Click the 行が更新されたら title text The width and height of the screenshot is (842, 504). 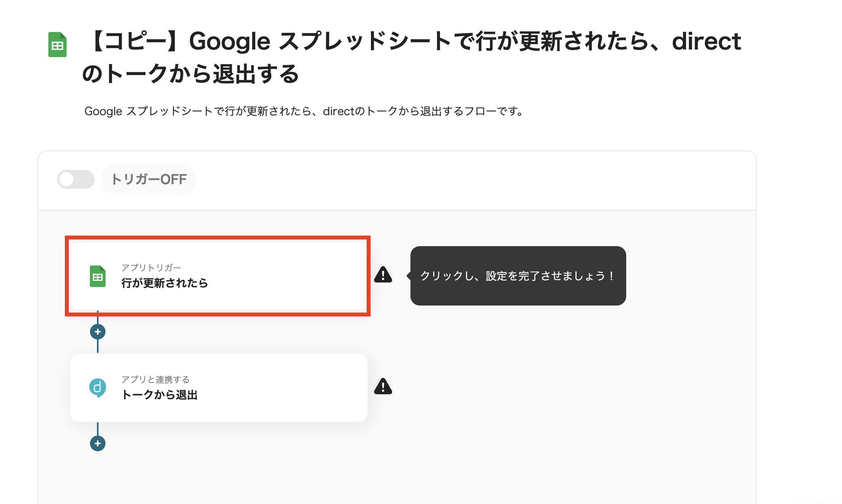tap(165, 283)
